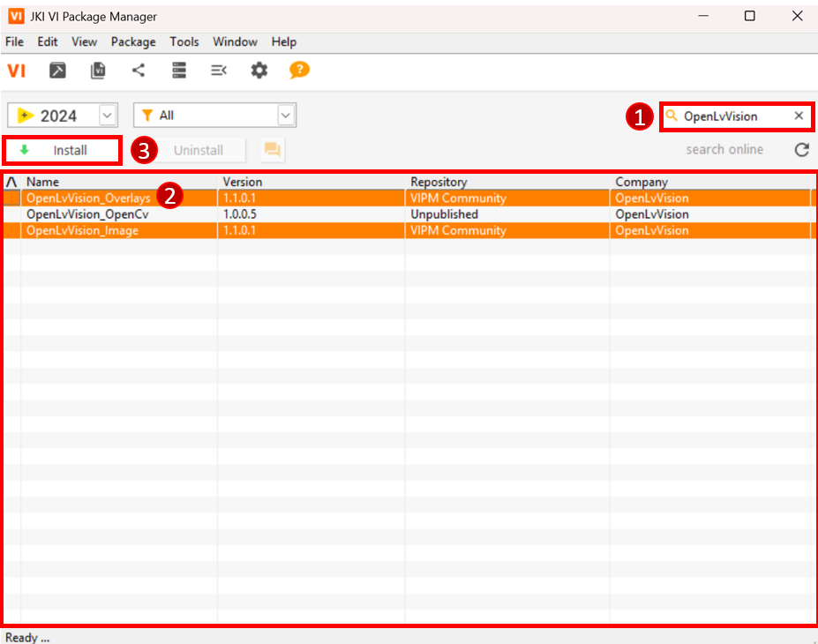This screenshot has height=644, width=818.
Task: Sort packages by Name column header
Action: (x=43, y=182)
